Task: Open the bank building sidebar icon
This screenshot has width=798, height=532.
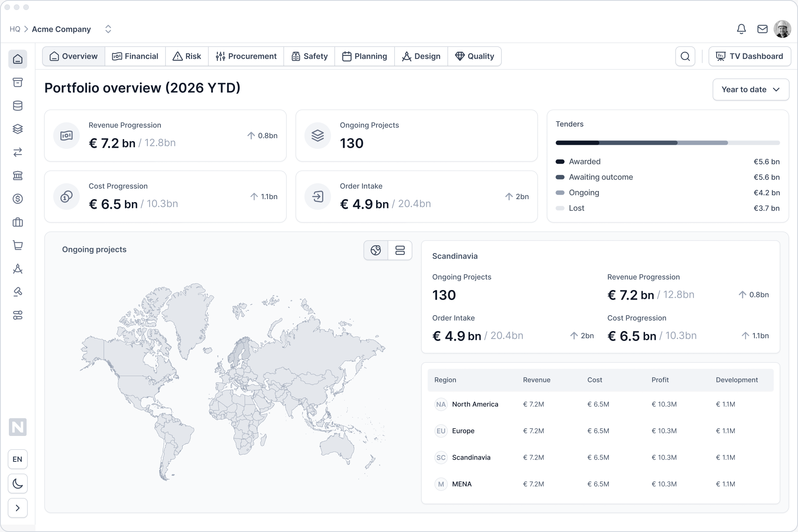Action: 18,175
